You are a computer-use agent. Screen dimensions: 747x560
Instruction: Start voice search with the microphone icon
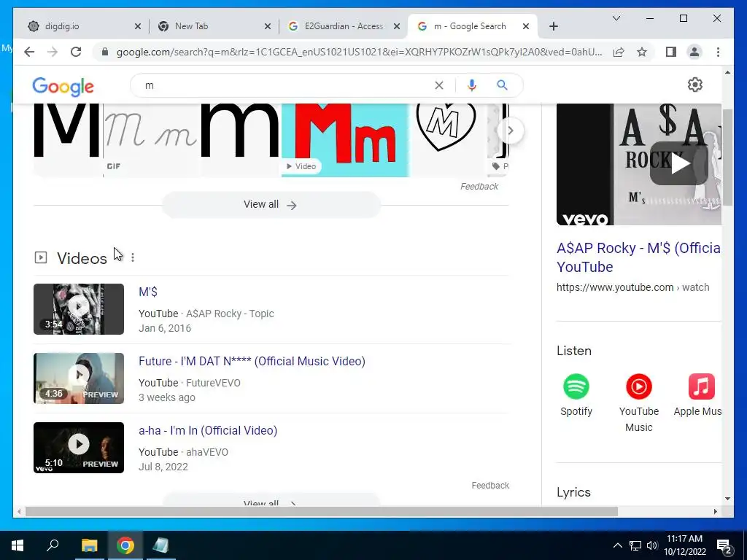coord(472,85)
